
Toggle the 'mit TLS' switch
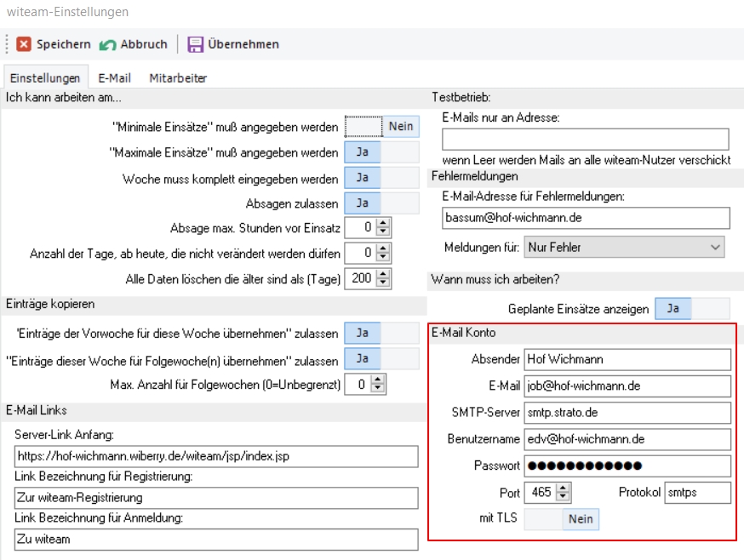562,519
